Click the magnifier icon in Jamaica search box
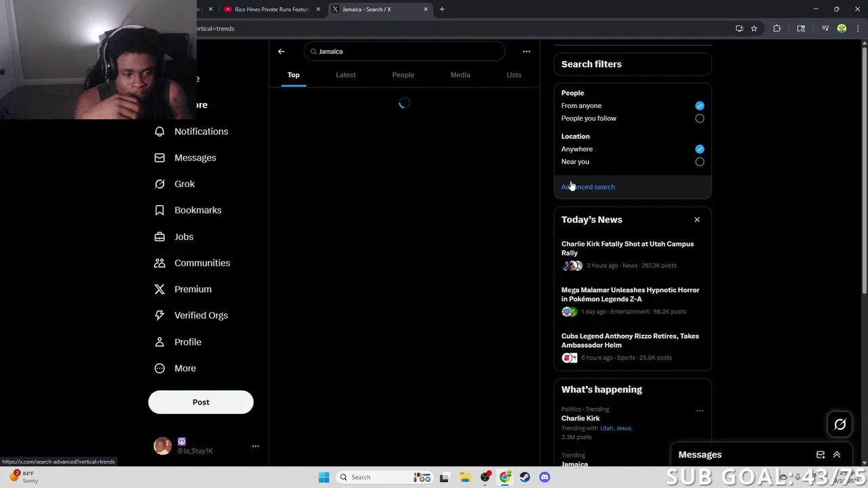868x488 pixels. coord(313,52)
